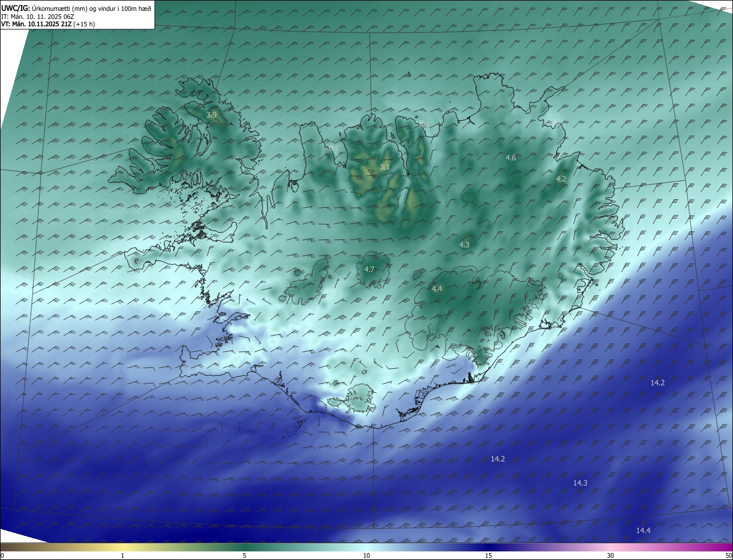Click the 4.2 value label on the map
Image resolution: width=733 pixels, height=560 pixels.
(x=561, y=179)
